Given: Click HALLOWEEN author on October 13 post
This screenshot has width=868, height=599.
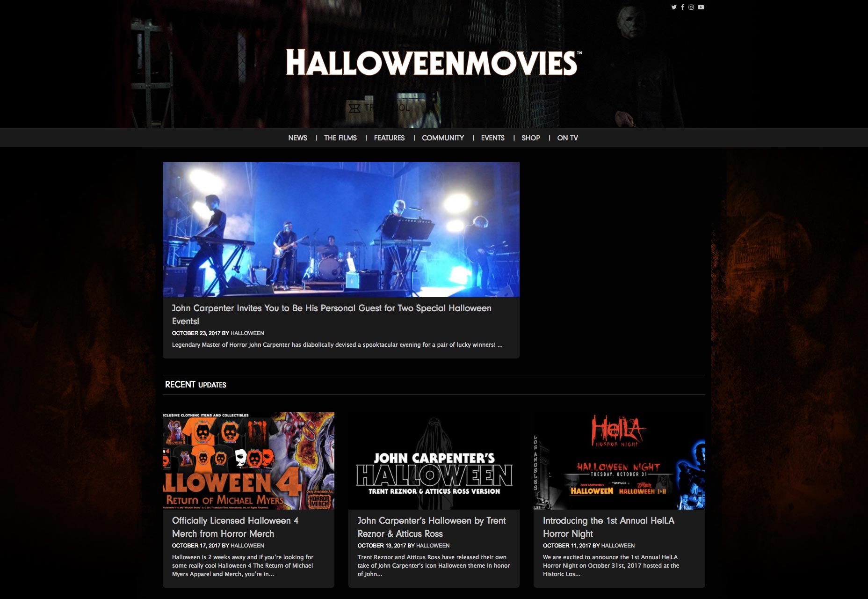Looking at the screenshot, I should coord(433,546).
